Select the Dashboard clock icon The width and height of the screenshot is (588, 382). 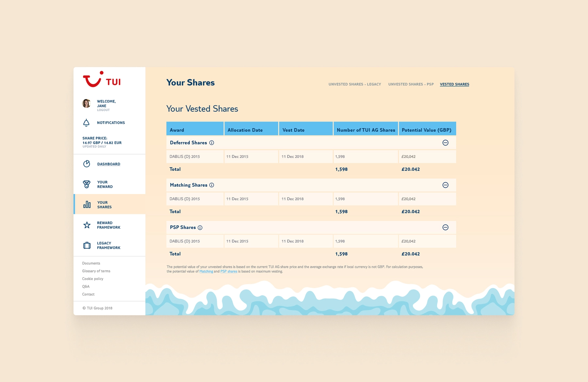[x=86, y=164]
